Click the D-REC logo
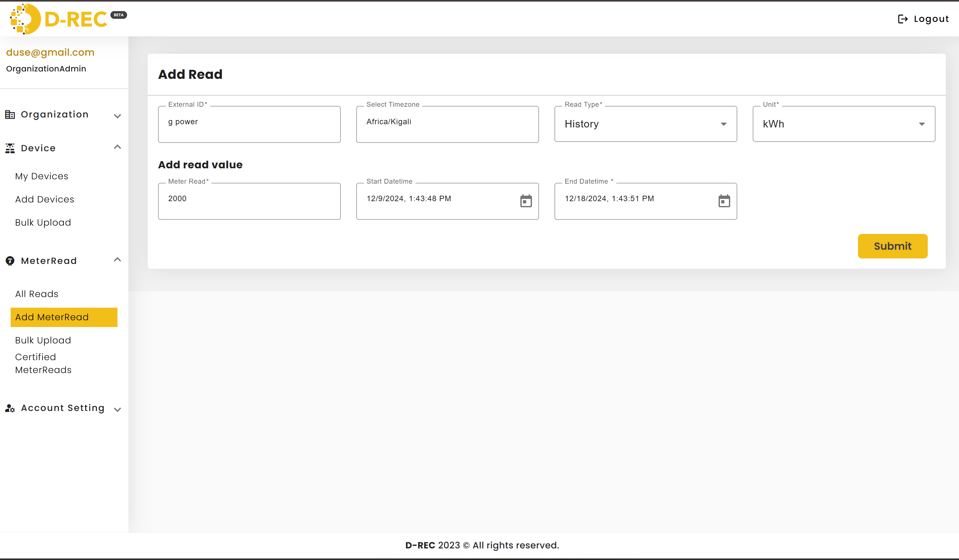Screen dimensions: 959x560 pos(59,19)
